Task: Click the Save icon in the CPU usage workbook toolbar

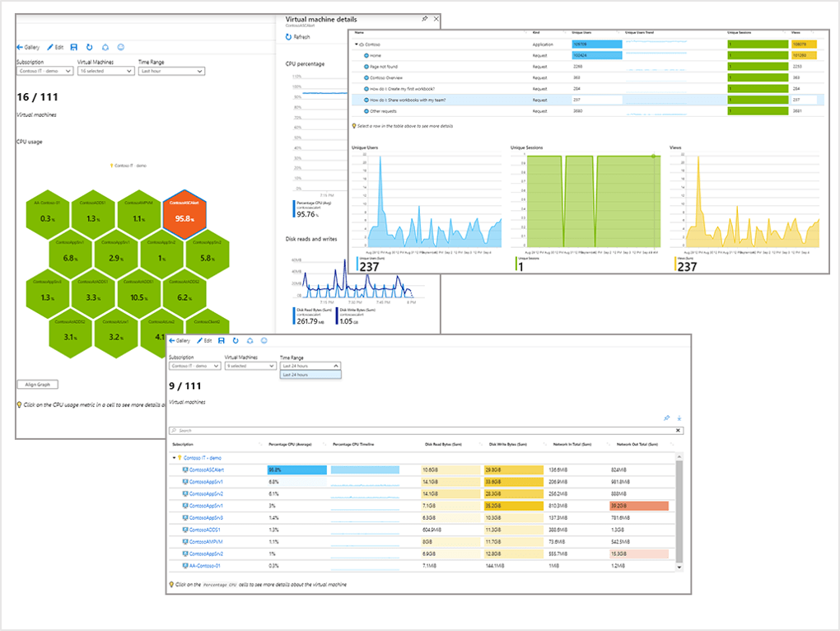Action: pyautogui.click(x=74, y=47)
